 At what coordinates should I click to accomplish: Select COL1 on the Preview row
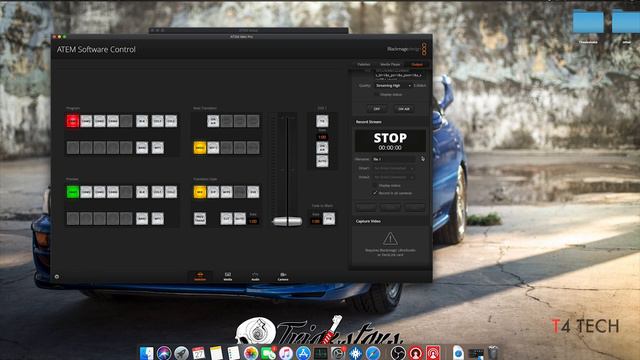tap(158, 192)
